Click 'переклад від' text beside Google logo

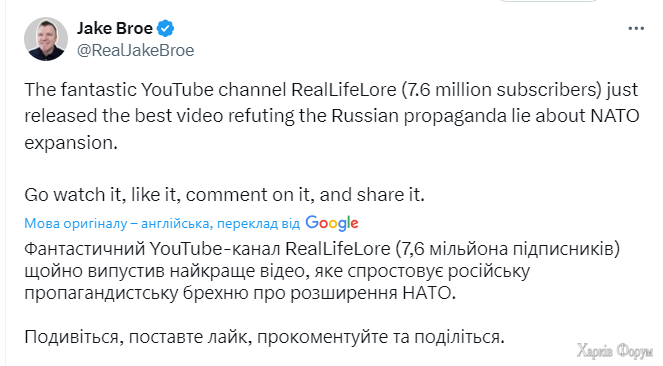tap(258, 224)
